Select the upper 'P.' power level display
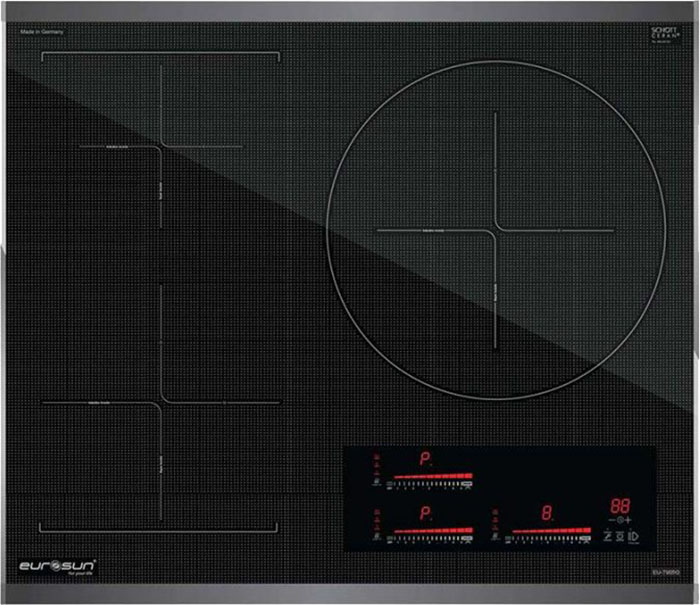Viewport: 700px width, 605px height. pyautogui.click(x=426, y=460)
